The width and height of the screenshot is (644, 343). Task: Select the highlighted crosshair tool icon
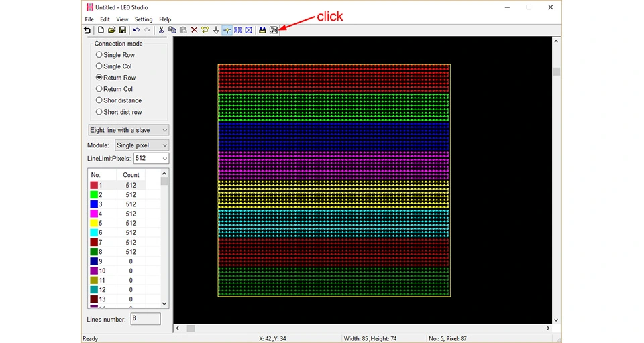coord(227,30)
